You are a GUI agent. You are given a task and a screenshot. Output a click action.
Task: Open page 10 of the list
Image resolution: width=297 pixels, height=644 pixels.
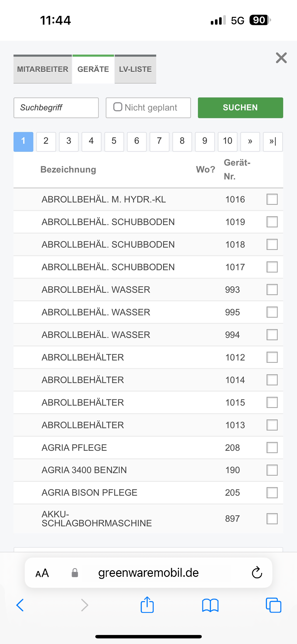[227, 142]
